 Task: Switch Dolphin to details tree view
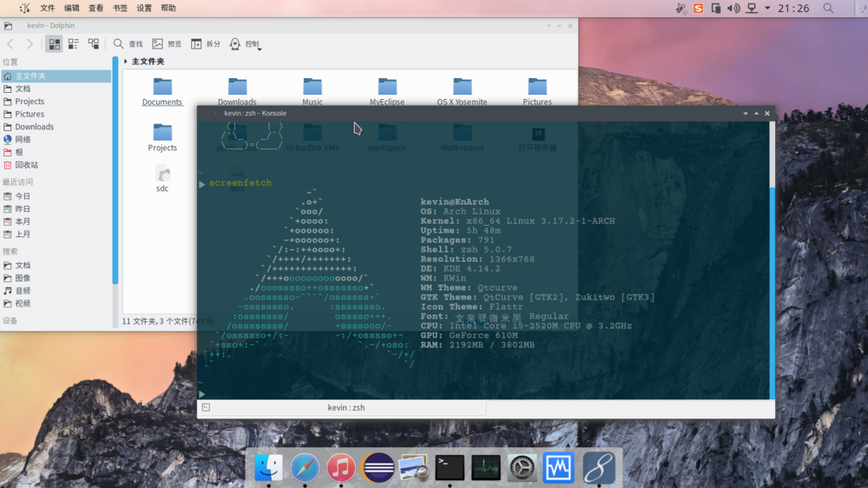[x=94, y=43]
